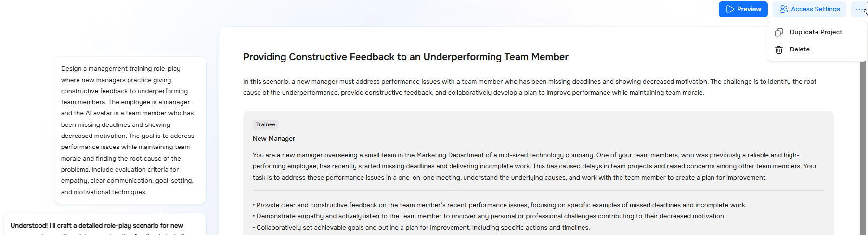Choose Duplicate Project from the menu

(816, 32)
